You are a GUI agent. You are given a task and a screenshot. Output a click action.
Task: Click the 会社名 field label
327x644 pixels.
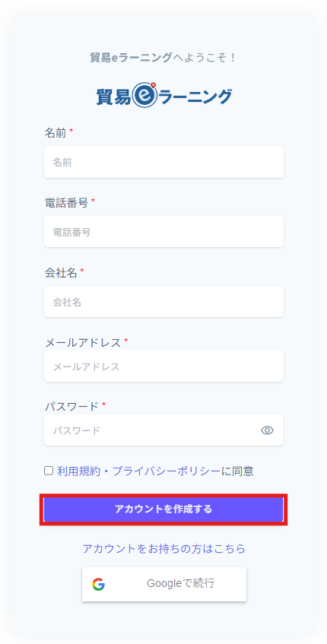pos(61,272)
